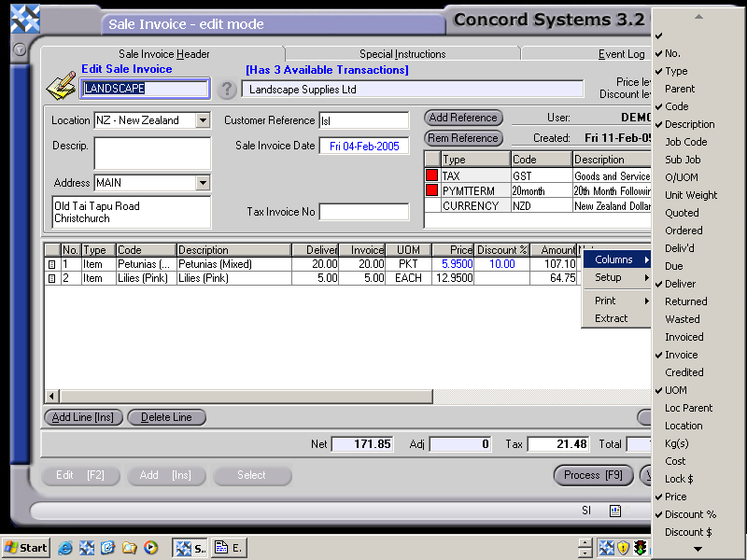Click the red indicator beside the TAX row
This screenshot has height=560, width=747.
[431, 175]
